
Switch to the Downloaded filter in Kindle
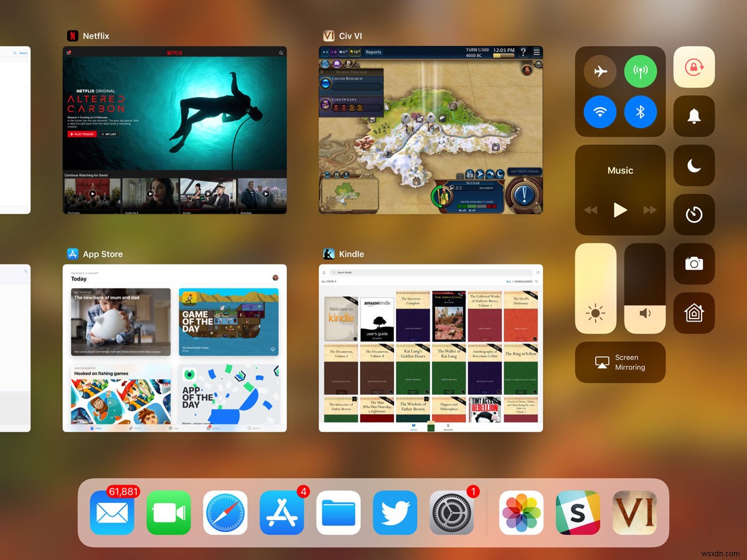[522, 282]
